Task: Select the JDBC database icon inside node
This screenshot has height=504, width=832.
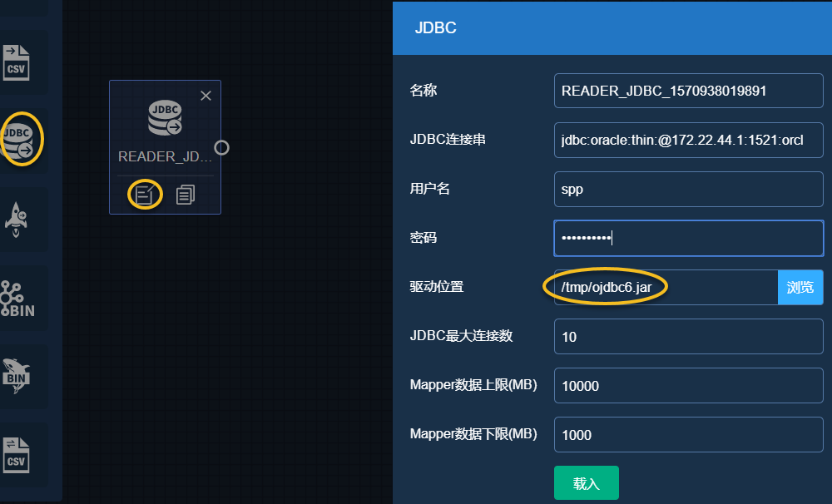Action: (165, 118)
